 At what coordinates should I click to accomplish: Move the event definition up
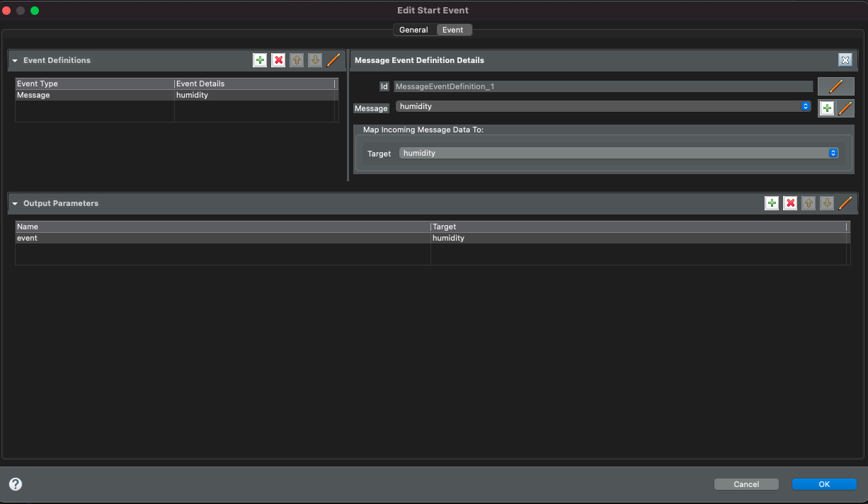coord(297,60)
